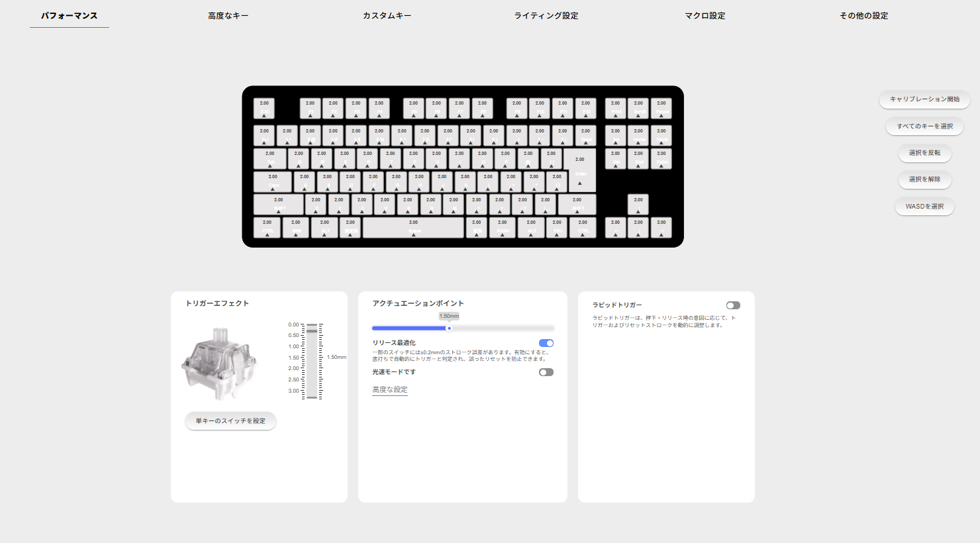Click the Space bar on the virtual keyboard
980x543 pixels.
click(x=413, y=227)
